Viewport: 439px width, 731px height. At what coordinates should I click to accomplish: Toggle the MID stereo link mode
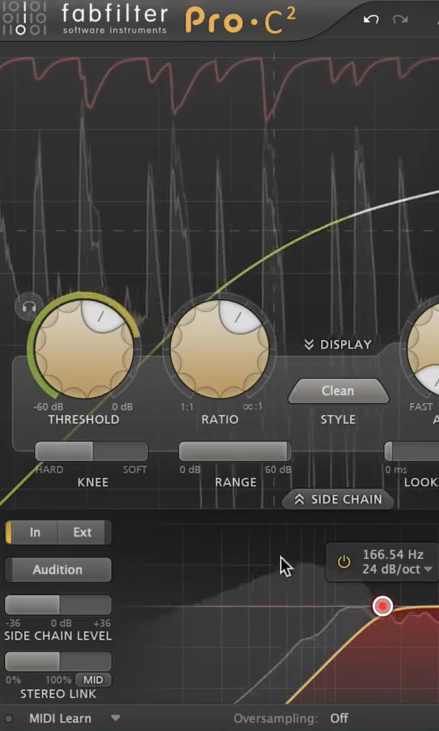[93, 680]
